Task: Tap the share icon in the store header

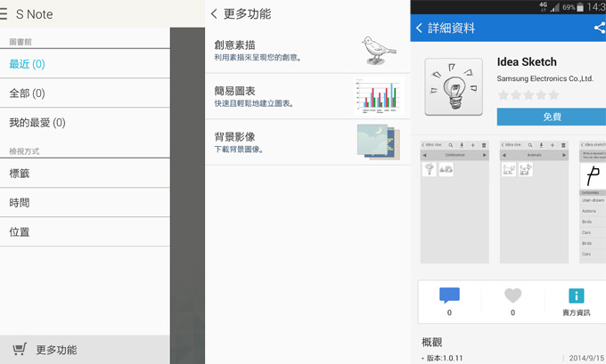Action: click(599, 28)
